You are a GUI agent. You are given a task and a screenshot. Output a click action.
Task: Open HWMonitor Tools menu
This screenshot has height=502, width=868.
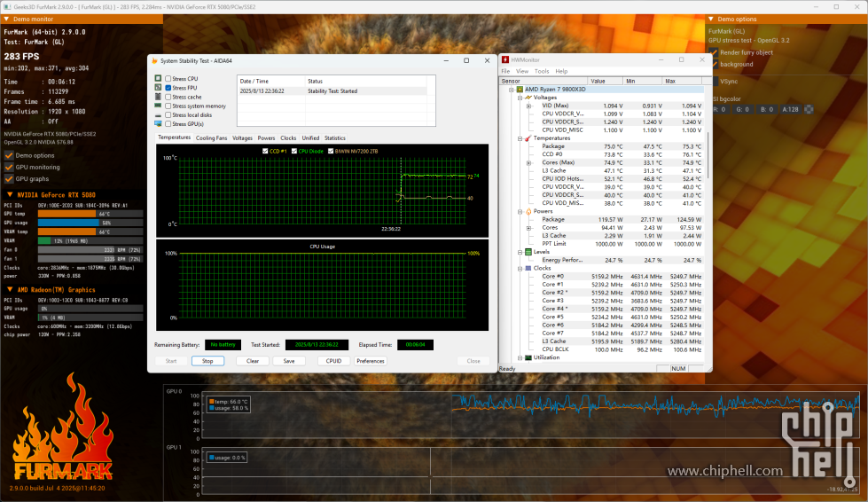click(542, 72)
